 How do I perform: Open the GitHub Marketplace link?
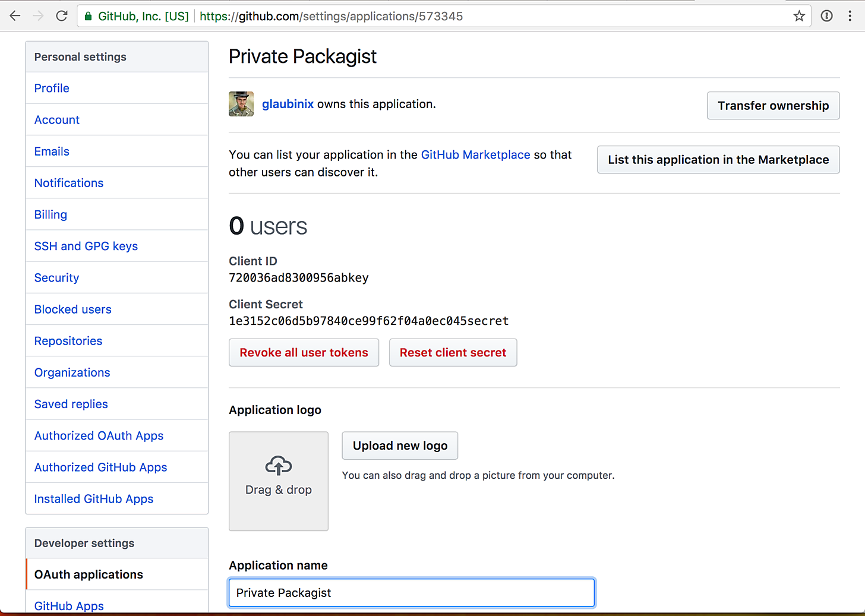point(475,154)
